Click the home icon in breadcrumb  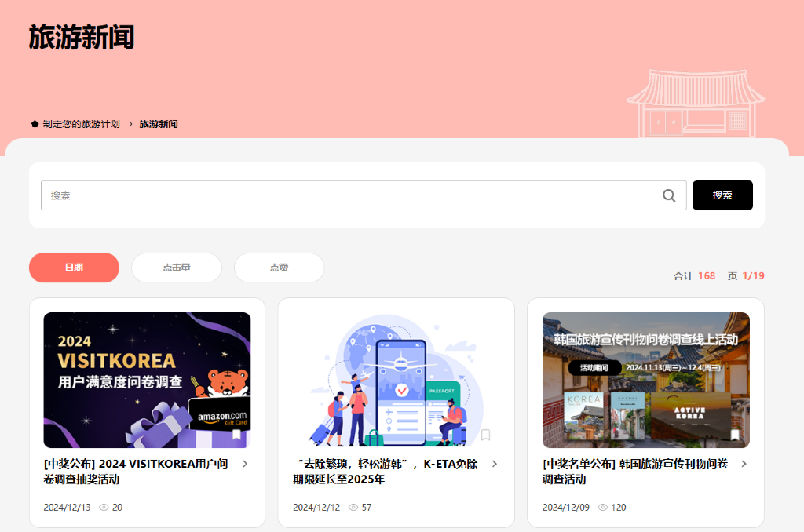click(x=35, y=124)
